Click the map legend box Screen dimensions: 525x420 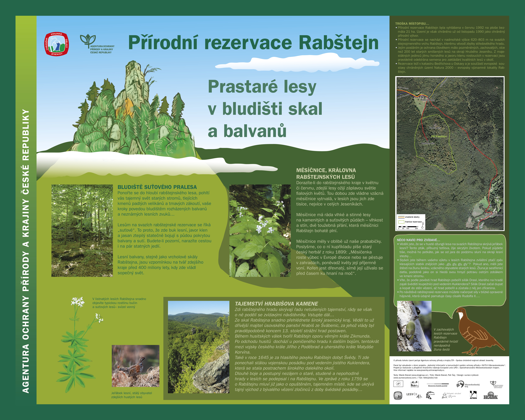[x=411, y=222]
